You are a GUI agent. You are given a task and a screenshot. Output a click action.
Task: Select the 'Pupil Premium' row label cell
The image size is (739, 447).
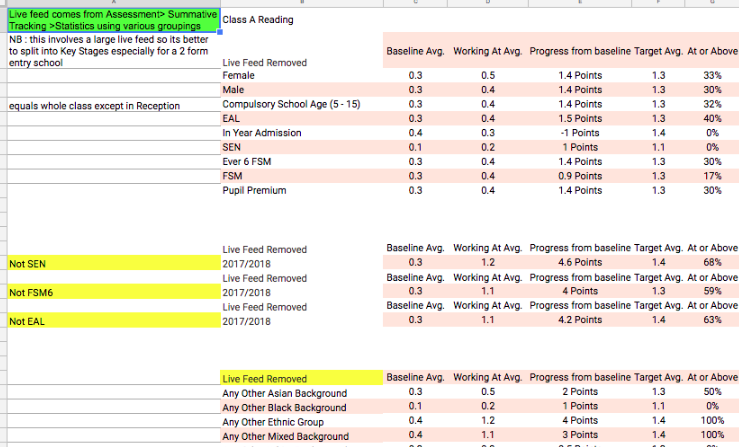tap(254, 189)
